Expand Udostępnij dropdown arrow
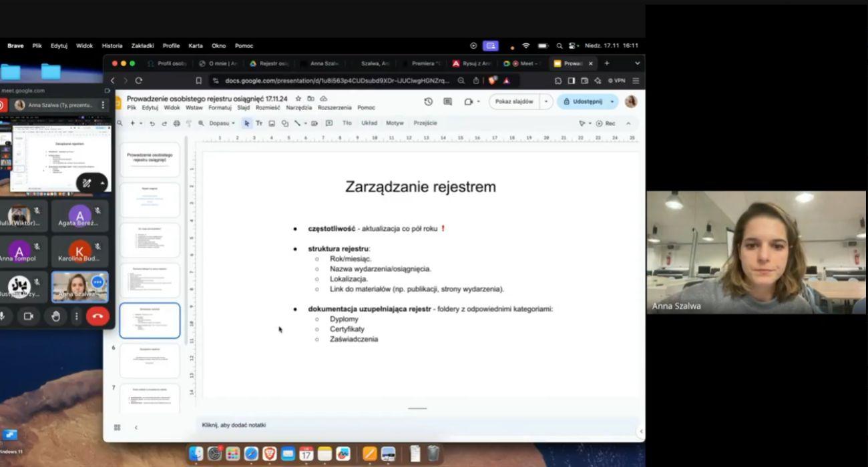This screenshot has width=868, height=467. pos(612,101)
